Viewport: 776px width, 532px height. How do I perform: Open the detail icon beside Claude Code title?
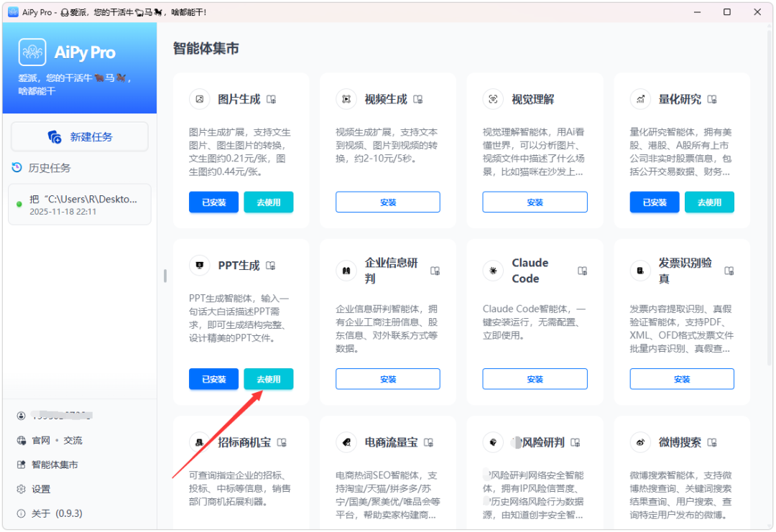point(583,271)
